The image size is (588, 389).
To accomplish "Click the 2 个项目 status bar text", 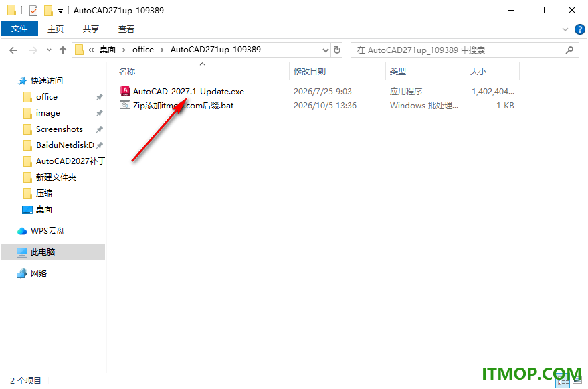I will pos(25,380).
